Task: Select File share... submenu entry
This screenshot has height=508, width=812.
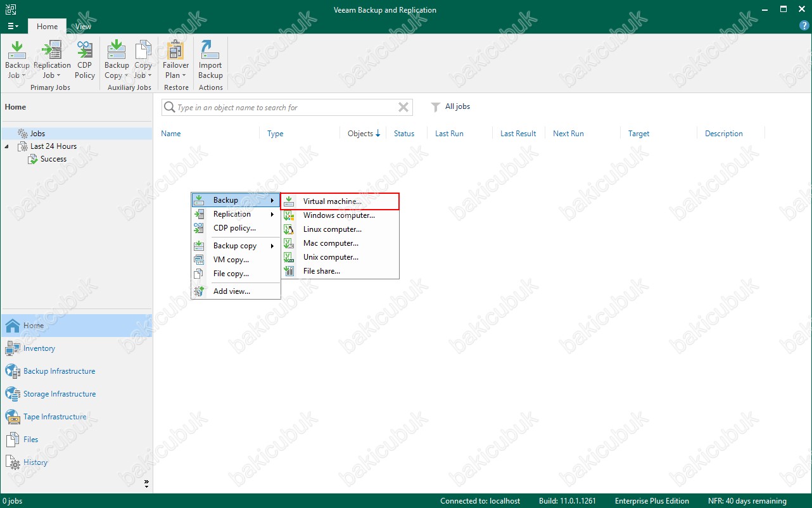Action: (340, 271)
